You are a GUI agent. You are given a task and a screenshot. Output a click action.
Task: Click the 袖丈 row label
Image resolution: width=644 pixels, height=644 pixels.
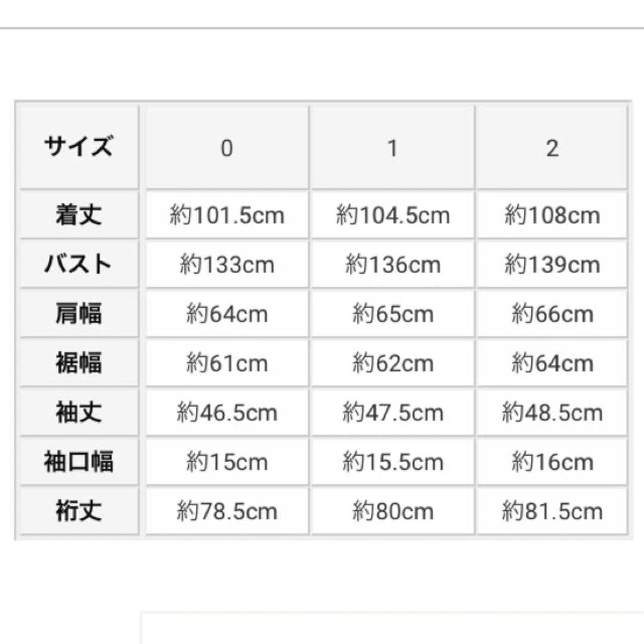(x=78, y=413)
